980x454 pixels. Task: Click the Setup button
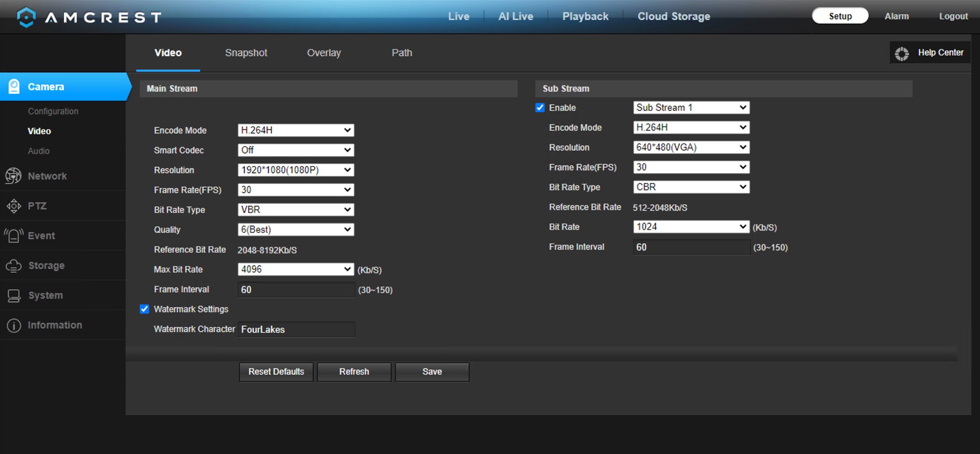click(x=840, y=16)
